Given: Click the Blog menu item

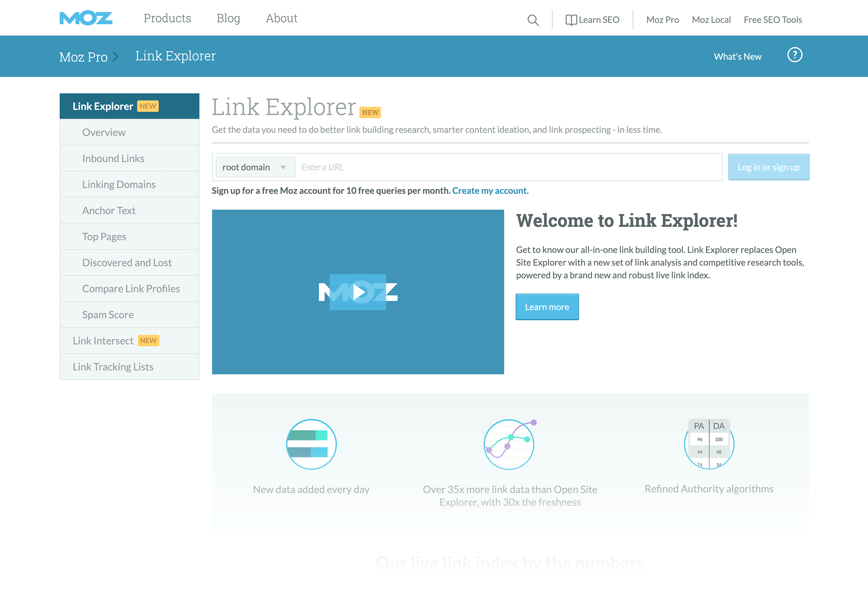Looking at the screenshot, I should tap(228, 18).
